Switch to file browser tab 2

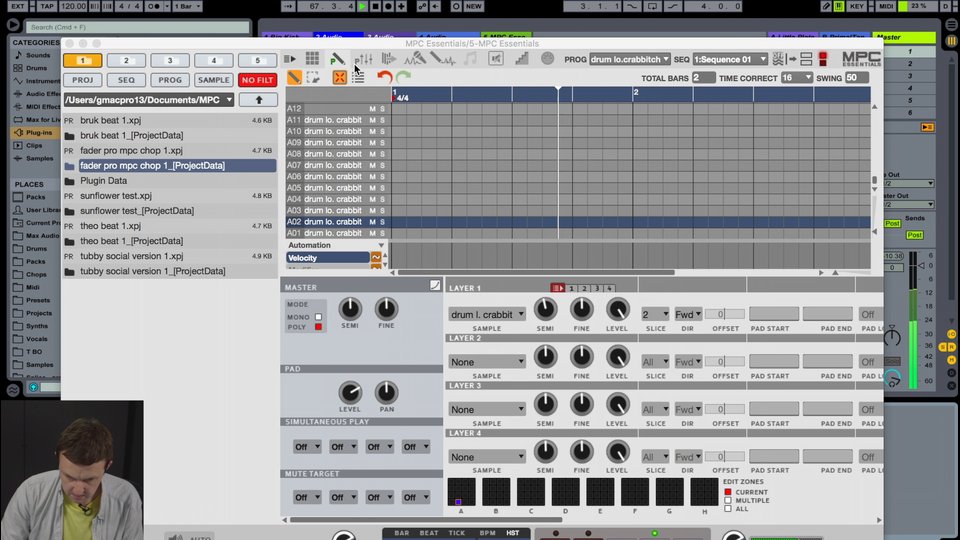point(126,61)
